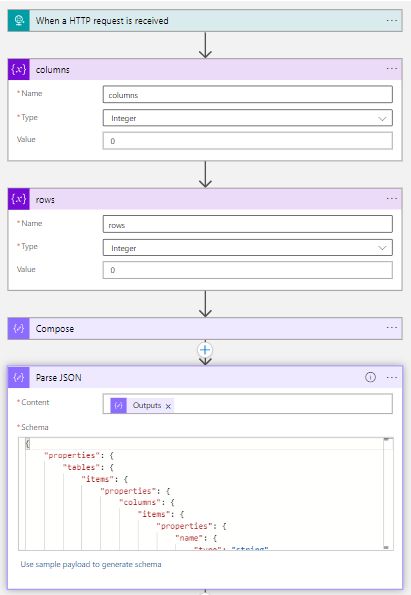Edit the columns Value field
Image resolution: width=411 pixels, height=595 pixels.
pyautogui.click(x=247, y=141)
